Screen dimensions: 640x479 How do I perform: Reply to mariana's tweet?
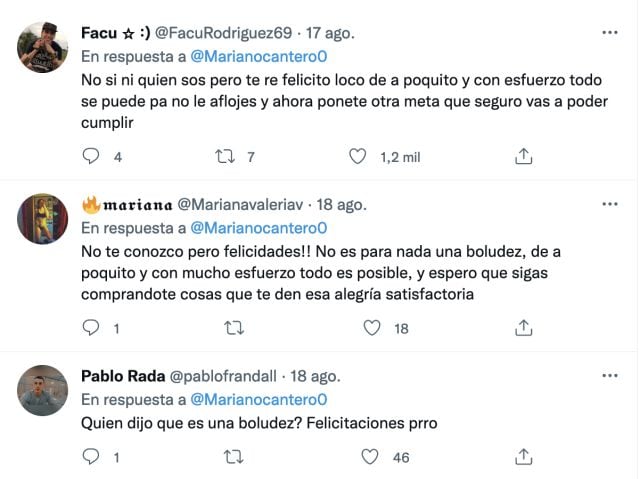coord(91,328)
